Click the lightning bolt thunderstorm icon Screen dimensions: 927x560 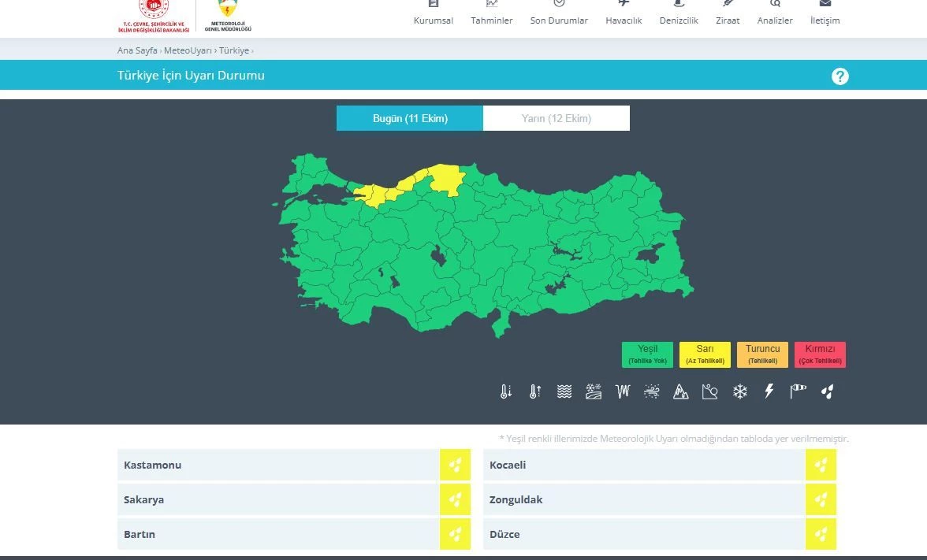(x=769, y=391)
